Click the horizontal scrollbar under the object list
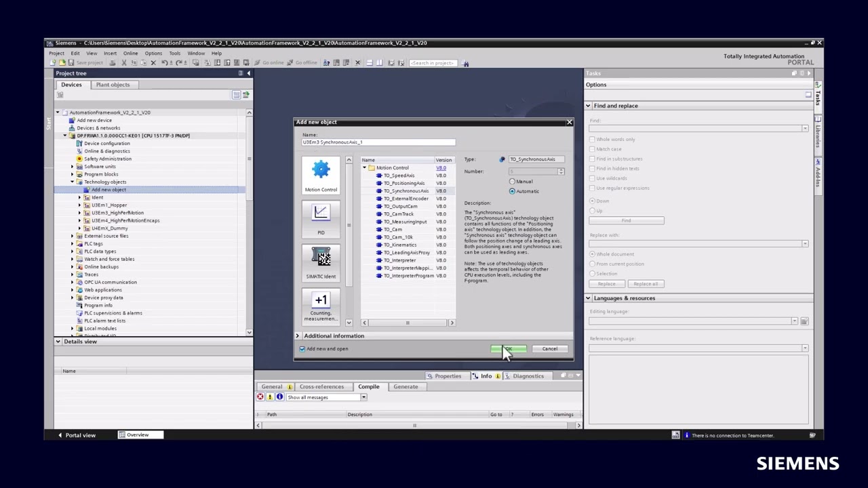Image resolution: width=868 pixels, height=488 pixels. (408, 323)
